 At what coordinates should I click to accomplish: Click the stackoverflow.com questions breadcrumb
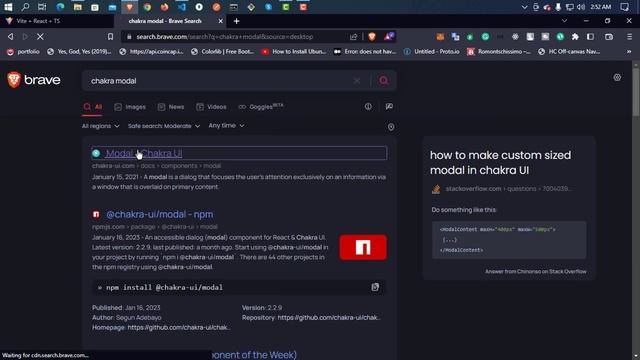tap(509, 189)
